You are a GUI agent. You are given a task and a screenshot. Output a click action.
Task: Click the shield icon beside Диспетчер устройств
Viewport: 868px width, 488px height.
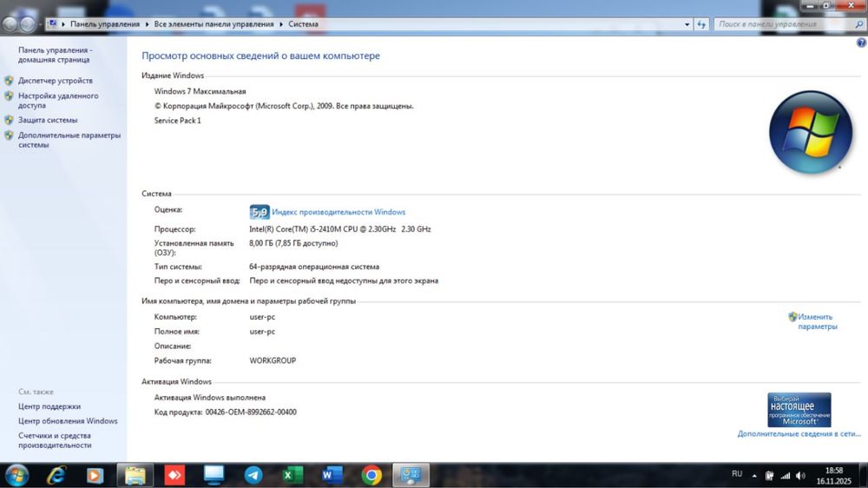click(9, 81)
